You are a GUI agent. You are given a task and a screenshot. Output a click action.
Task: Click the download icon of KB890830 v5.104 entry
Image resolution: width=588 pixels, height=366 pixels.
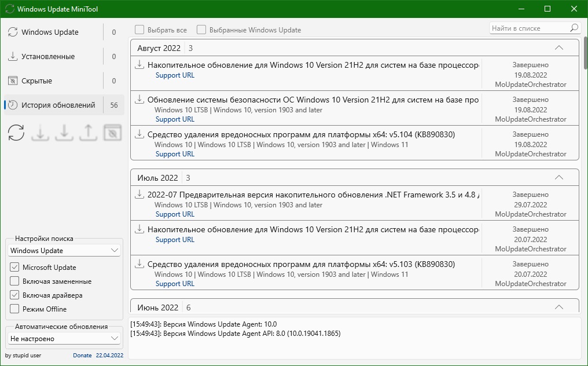coord(139,134)
